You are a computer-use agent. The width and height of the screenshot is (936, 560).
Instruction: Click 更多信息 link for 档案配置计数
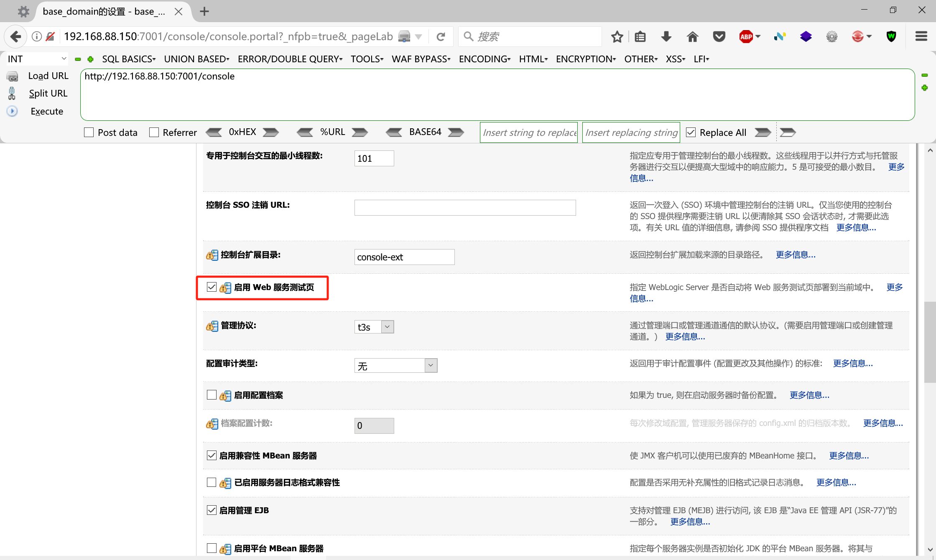[x=883, y=423]
